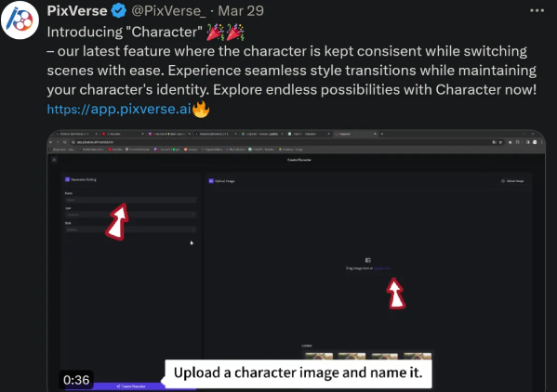Open the tweet's three-dot more menu
Viewport: 557px width, 392px height.
537,10
